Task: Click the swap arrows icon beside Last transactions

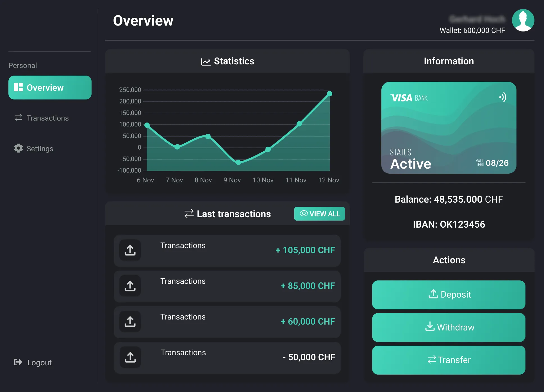Action: pos(189,214)
